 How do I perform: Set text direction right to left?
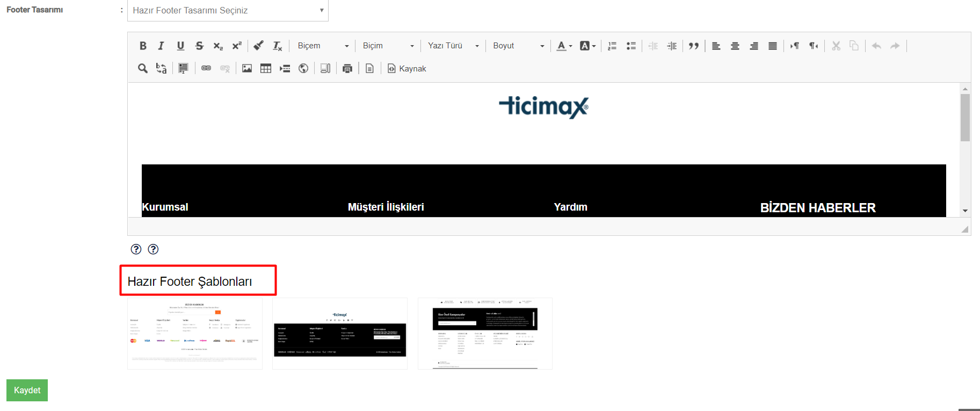coord(814,46)
